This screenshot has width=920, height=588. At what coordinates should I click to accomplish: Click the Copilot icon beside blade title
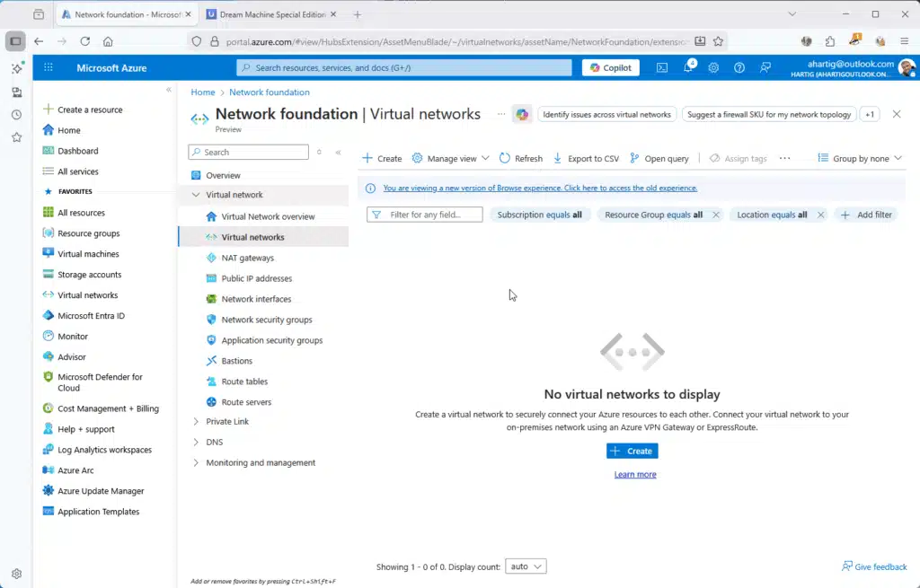click(522, 114)
